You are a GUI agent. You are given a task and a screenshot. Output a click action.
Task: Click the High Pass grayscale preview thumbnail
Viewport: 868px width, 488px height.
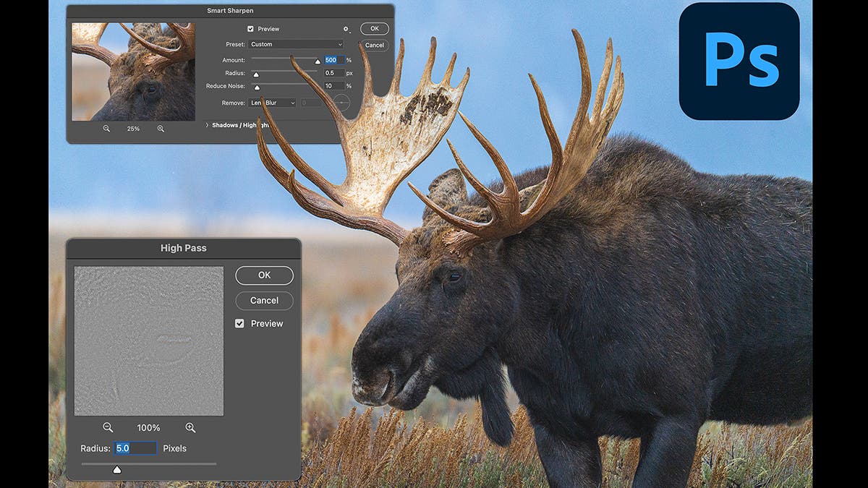(x=149, y=341)
